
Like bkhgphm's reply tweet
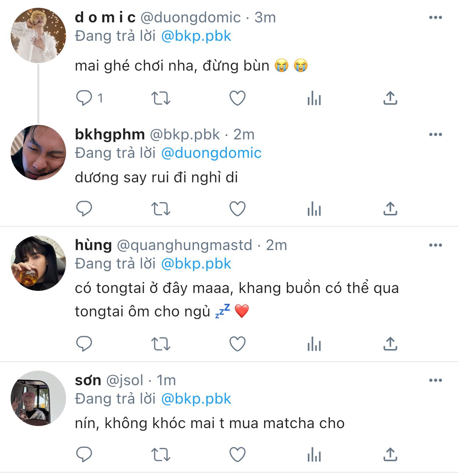point(238,209)
